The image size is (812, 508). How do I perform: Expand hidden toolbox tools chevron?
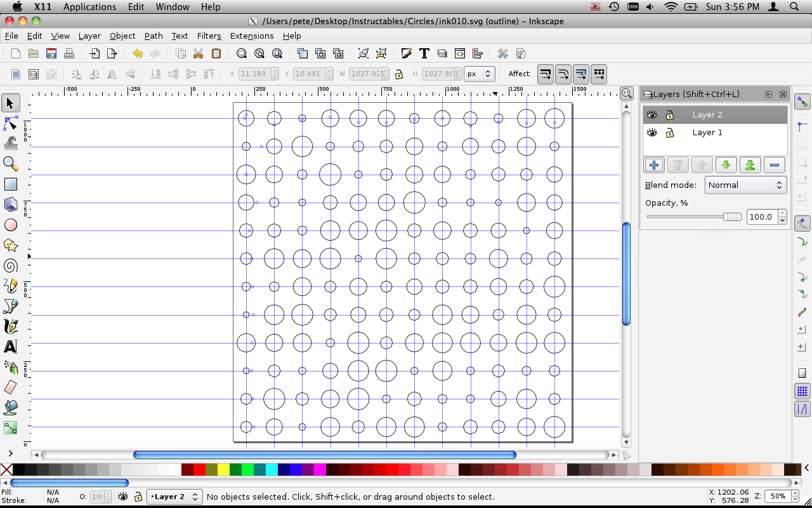point(10,453)
